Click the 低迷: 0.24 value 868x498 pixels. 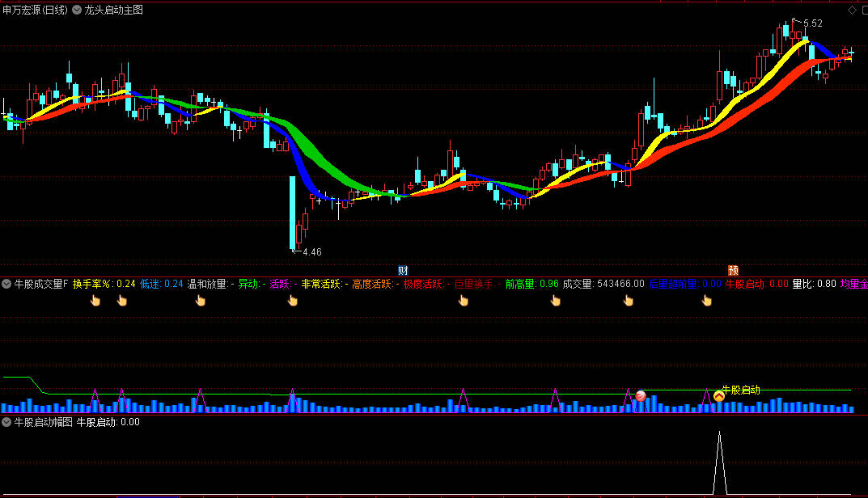pos(161,284)
